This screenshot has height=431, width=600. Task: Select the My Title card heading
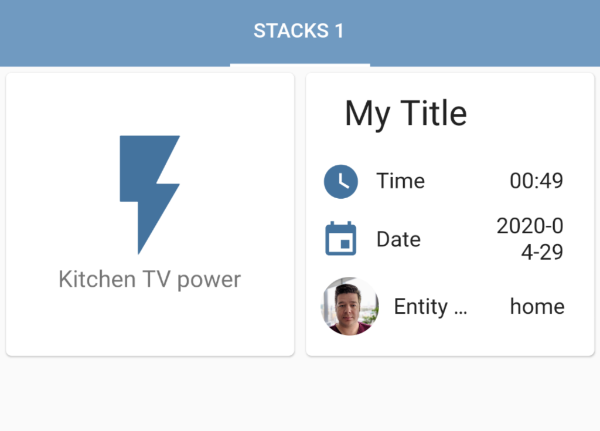coord(405,114)
